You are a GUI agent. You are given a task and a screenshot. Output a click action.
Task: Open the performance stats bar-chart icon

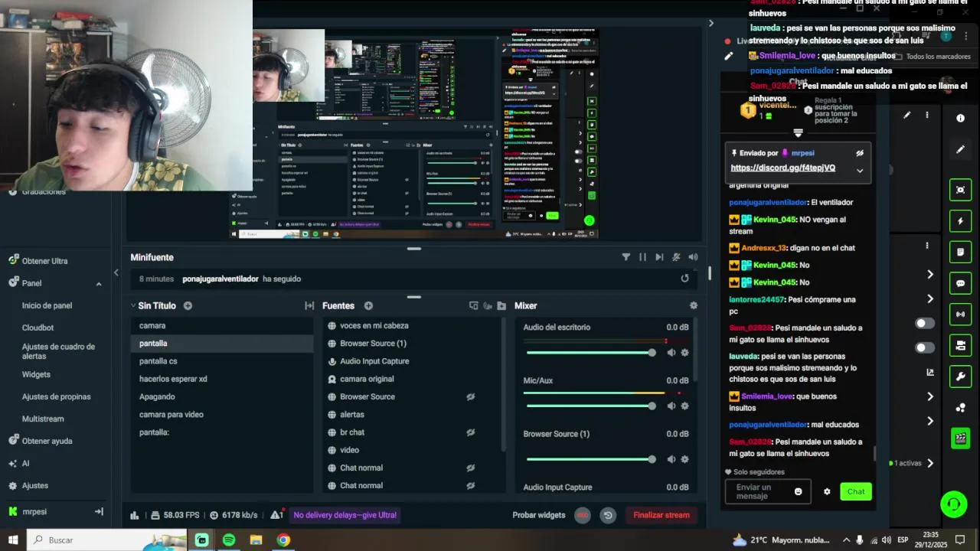(135, 515)
